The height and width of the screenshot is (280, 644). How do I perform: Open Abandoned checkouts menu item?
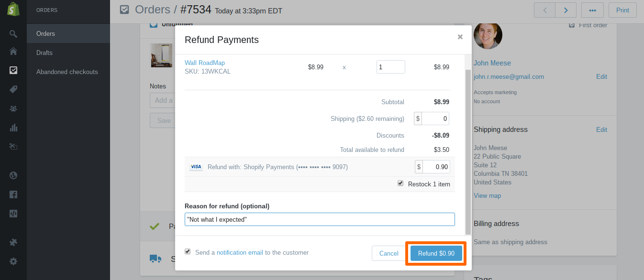(68, 72)
